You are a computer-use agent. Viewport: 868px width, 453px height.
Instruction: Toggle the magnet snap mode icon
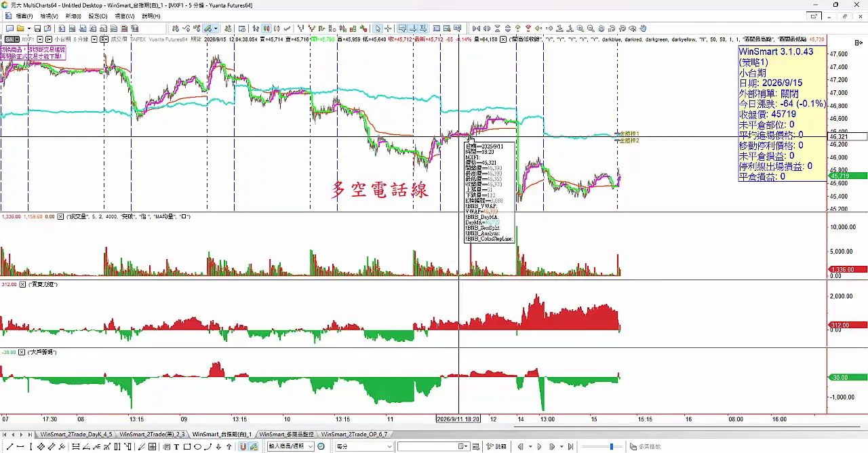point(243,447)
